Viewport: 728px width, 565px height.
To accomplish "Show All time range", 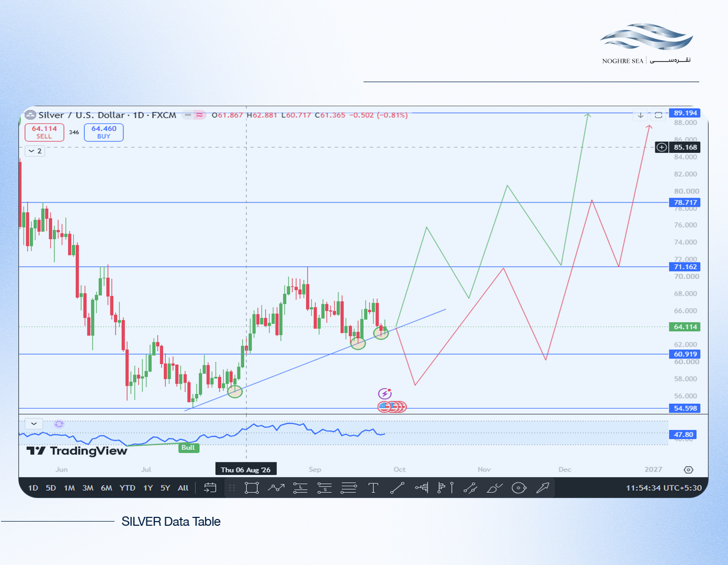I will point(183,488).
